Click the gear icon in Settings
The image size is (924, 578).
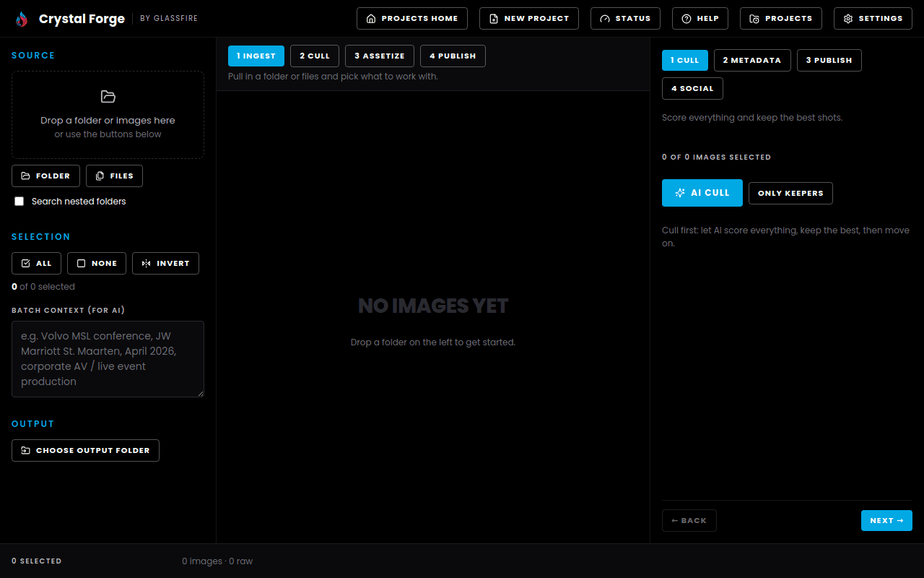point(848,19)
